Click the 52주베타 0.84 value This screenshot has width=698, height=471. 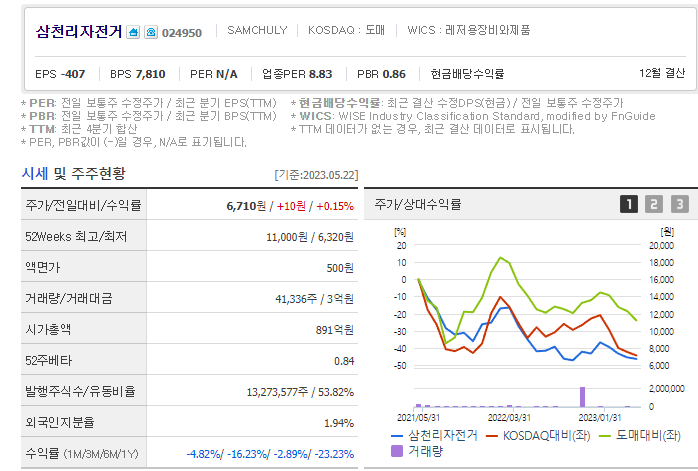coord(344,361)
